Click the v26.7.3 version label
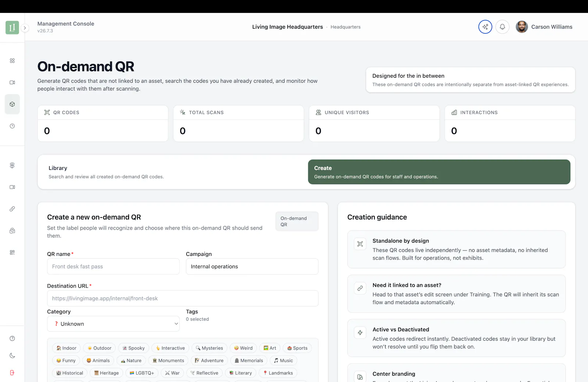 45,31
